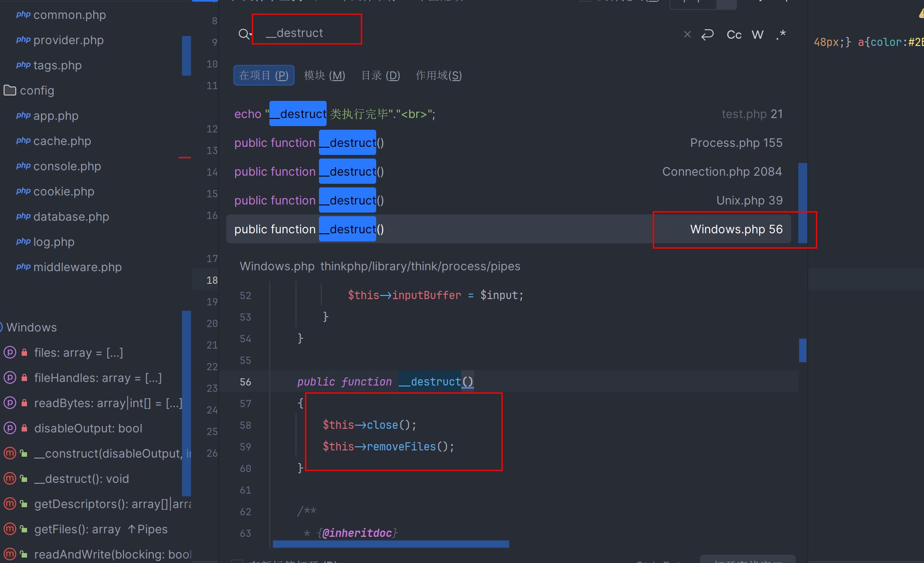Click the config folder icon
Viewport: 924px width, 563px height.
[10, 91]
